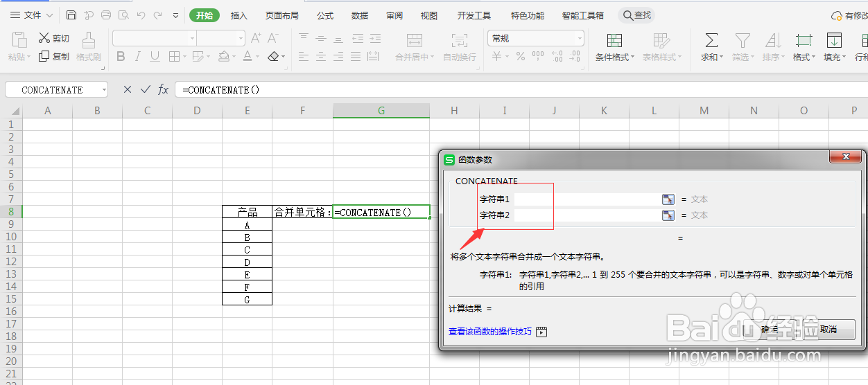Screen dimensions: 868x385
Task: Click the fx insert function icon
Action: [164, 89]
